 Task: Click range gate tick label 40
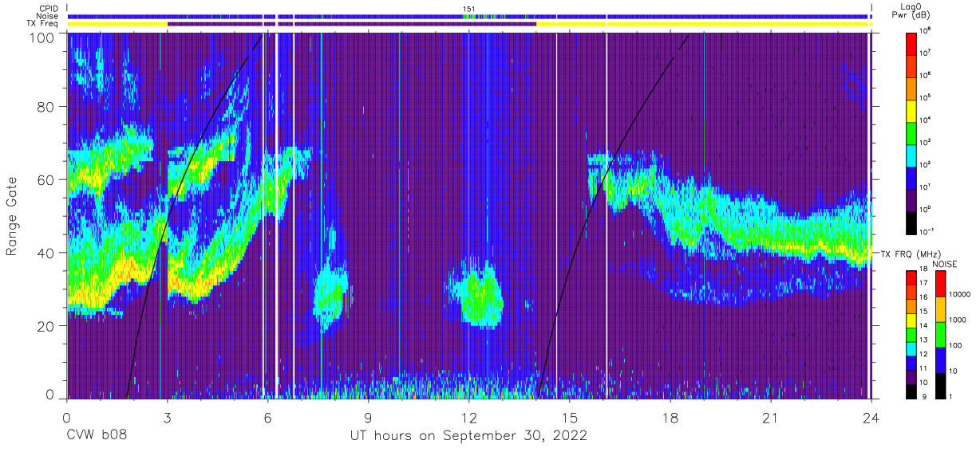(45, 253)
